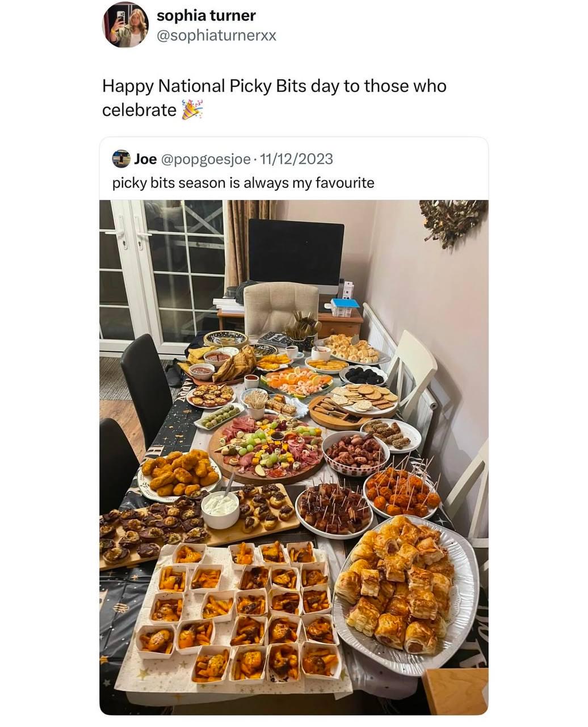
Task: Click the wreath decoration on the wall
Action: tap(453, 221)
